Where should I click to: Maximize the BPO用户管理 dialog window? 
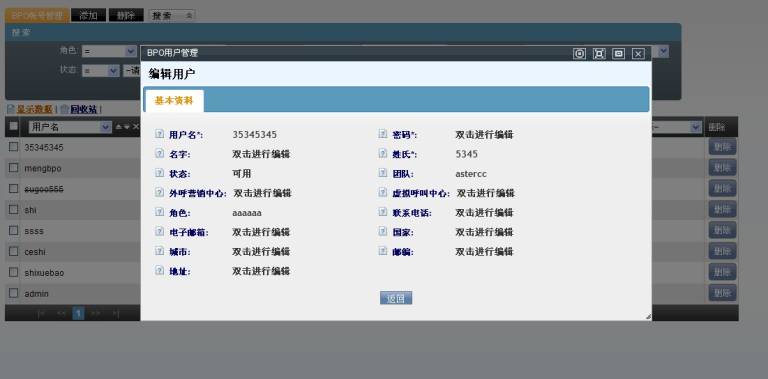[599, 53]
